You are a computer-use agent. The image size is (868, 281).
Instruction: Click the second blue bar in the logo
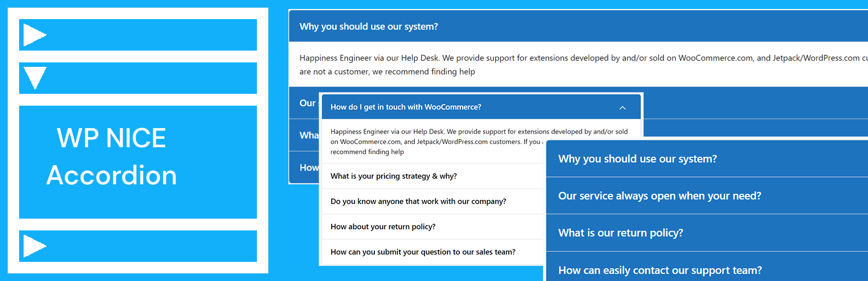(138, 78)
